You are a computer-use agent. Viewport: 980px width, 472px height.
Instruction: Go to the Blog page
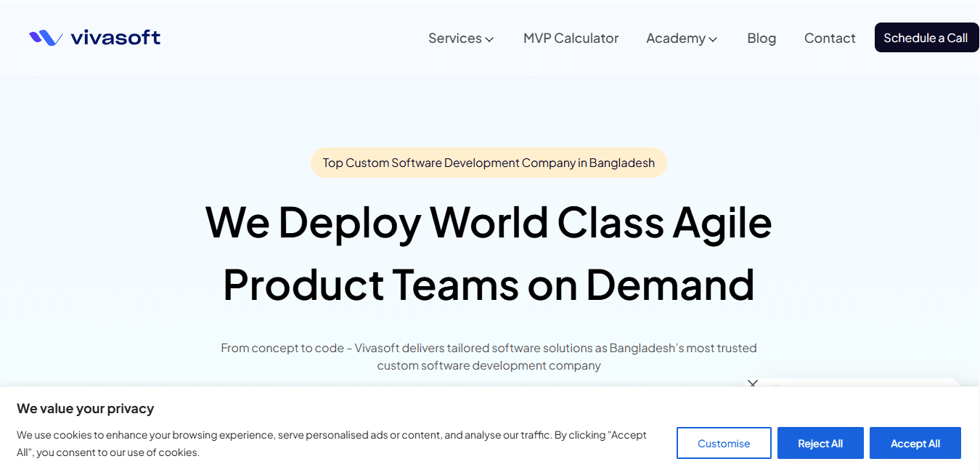click(761, 38)
